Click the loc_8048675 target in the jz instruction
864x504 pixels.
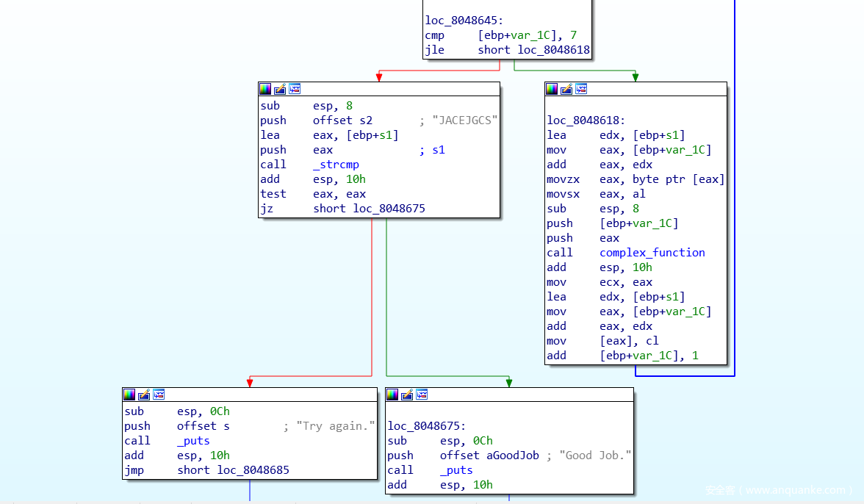[x=389, y=209]
